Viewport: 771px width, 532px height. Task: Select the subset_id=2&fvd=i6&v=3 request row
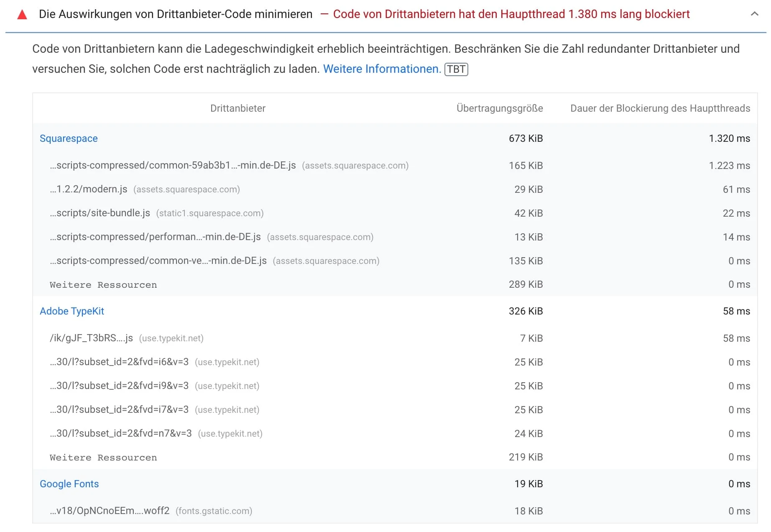click(120, 362)
